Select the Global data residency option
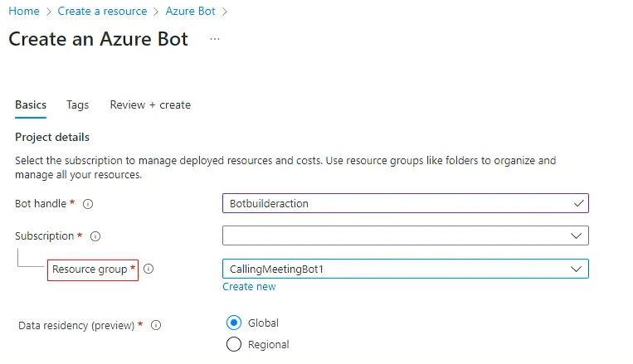Screen dimensions: 633x364 pos(234,323)
